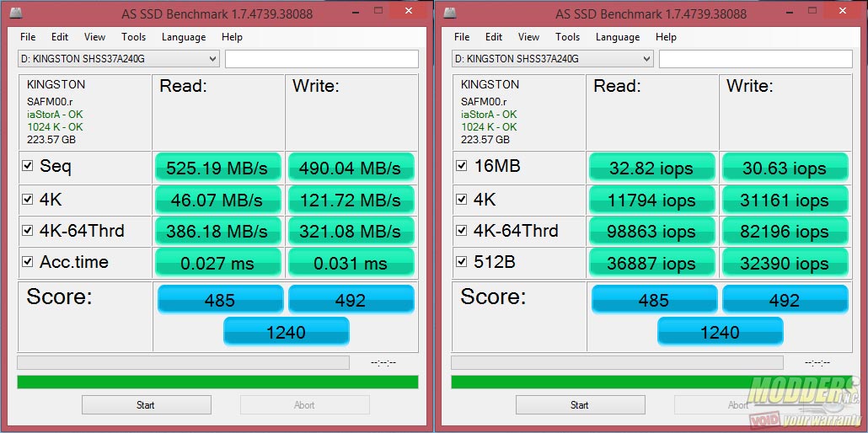The width and height of the screenshot is (868, 433).
Task: Open Tools menu in left window
Action: point(133,37)
